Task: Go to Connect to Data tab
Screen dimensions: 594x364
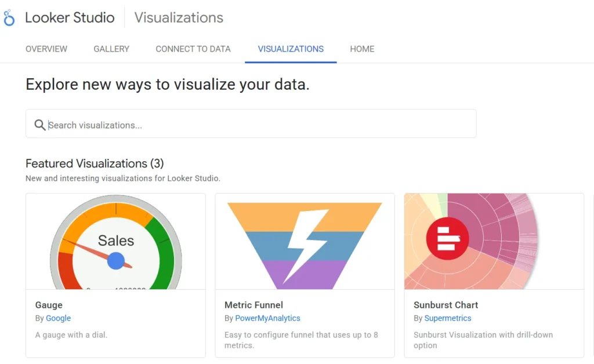Action: pos(193,49)
